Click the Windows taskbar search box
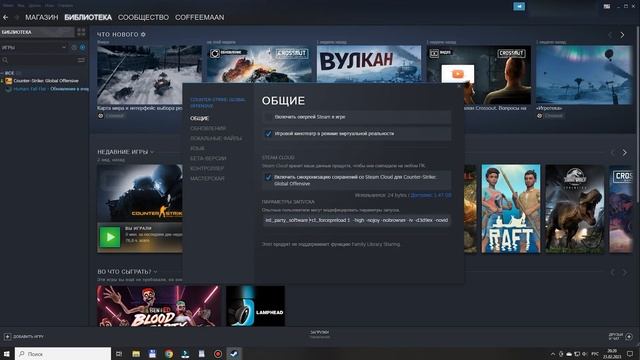 [x=63, y=354]
